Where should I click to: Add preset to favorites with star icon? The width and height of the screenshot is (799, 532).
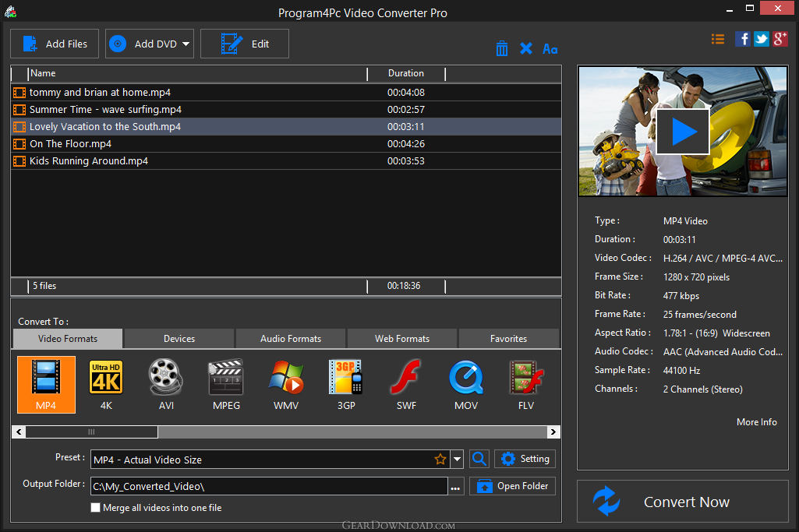pos(440,460)
